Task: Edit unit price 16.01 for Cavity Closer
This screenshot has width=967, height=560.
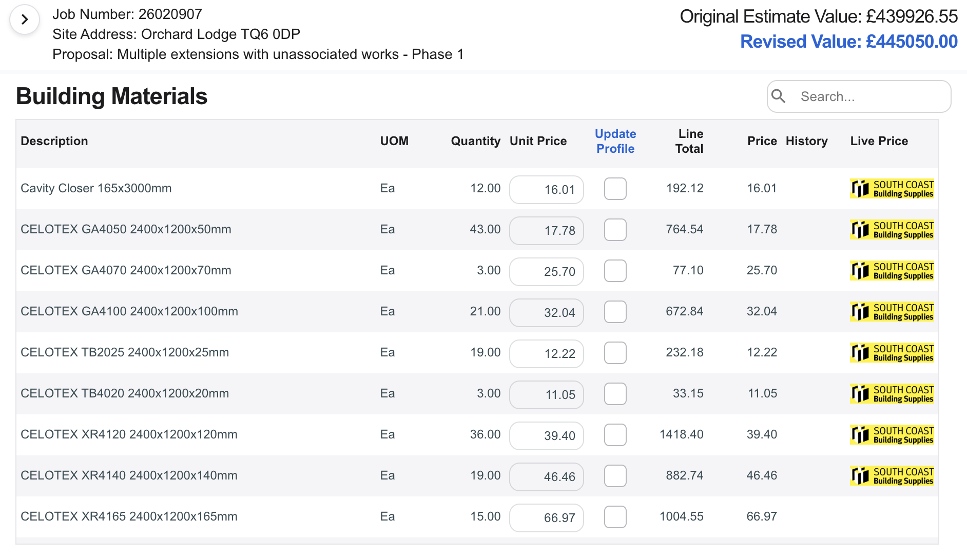Action: 547,190
